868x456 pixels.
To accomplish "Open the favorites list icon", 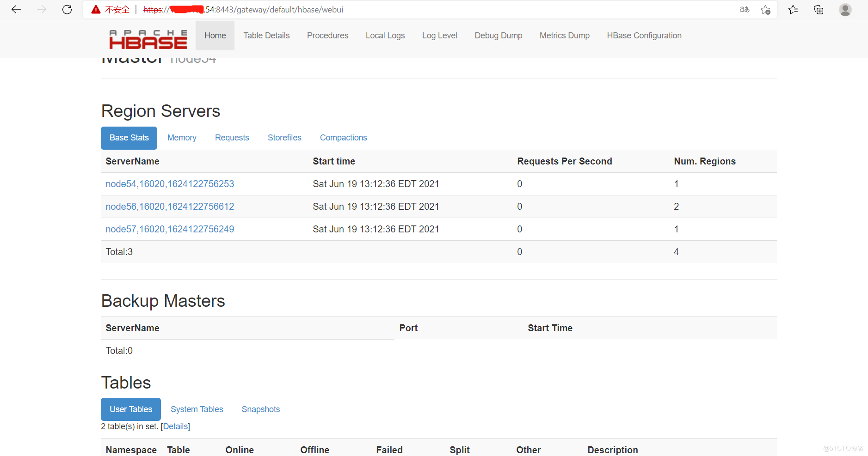I will (793, 10).
